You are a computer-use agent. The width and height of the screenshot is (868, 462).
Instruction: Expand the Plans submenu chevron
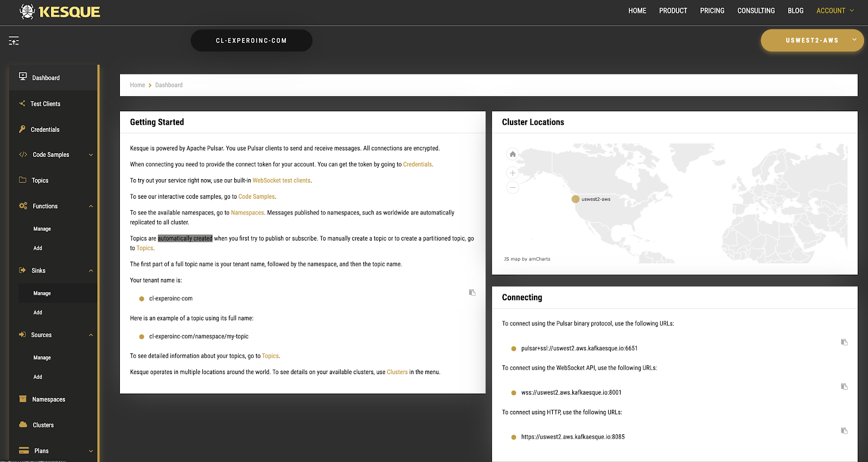pyautogui.click(x=91, y=451)
